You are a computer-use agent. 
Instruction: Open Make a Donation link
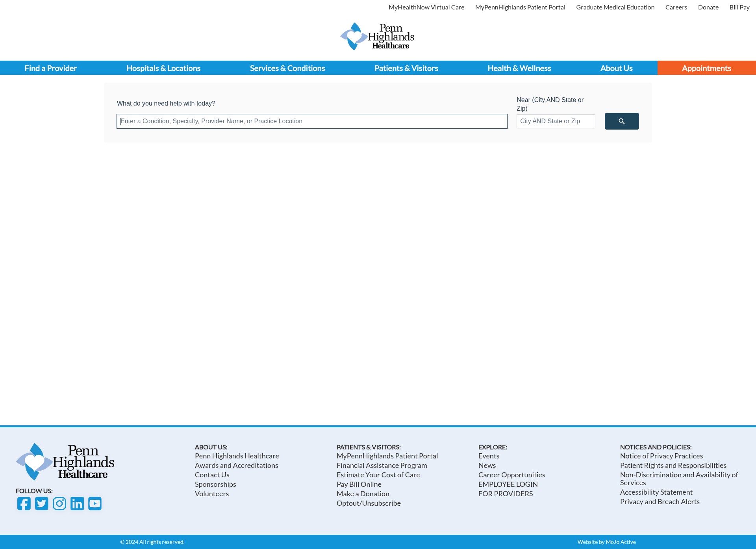pos(363,493)
